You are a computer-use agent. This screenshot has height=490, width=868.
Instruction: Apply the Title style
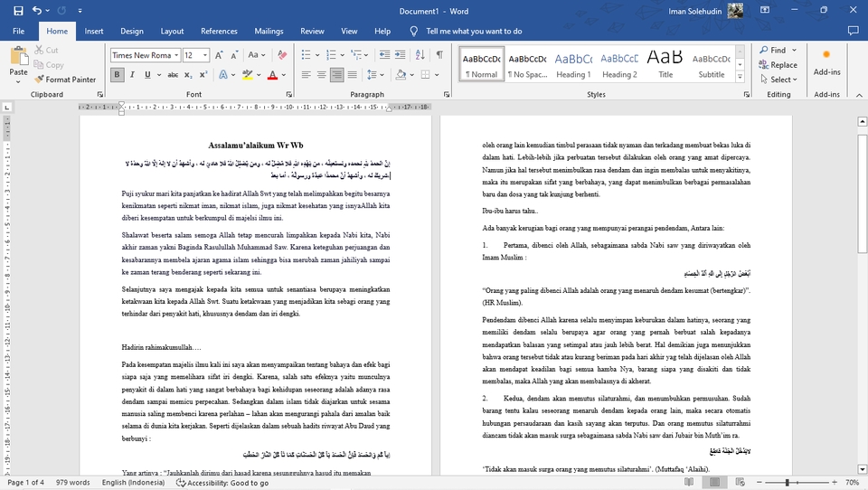coord(665,64)
